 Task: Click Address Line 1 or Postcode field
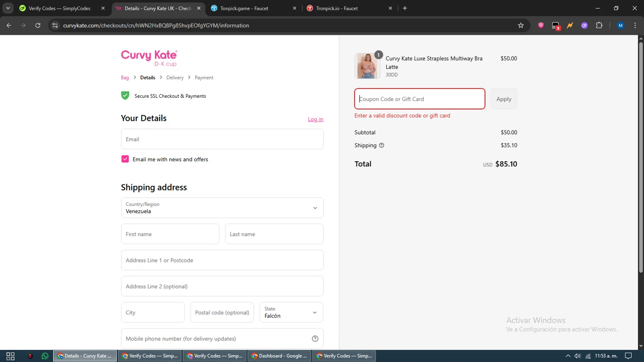click(x=222, y=260)
